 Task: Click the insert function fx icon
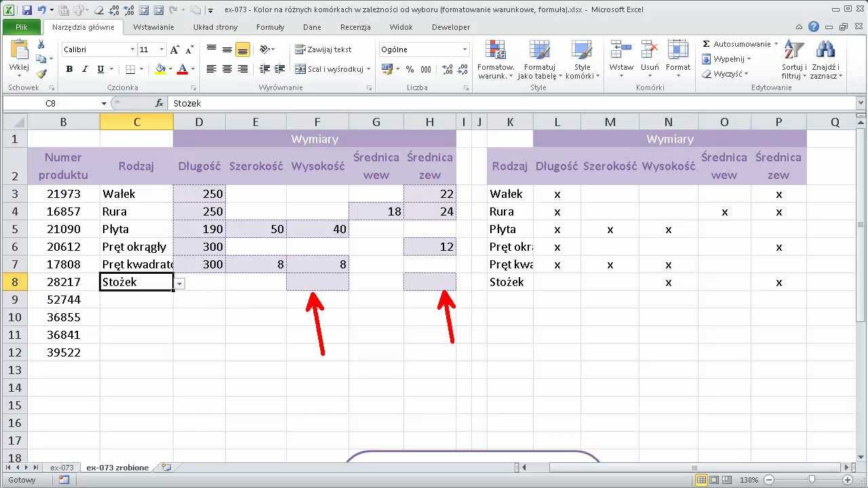(x=159, y=103)
